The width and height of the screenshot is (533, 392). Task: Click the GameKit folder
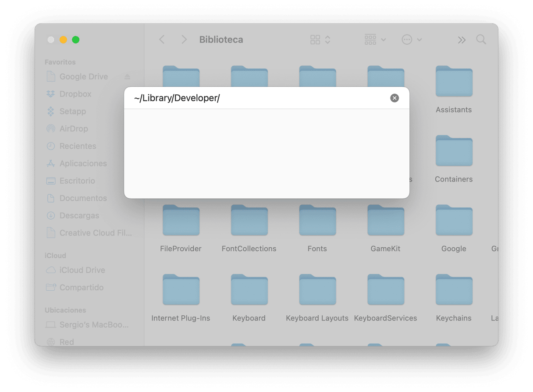tap(385, 221)
